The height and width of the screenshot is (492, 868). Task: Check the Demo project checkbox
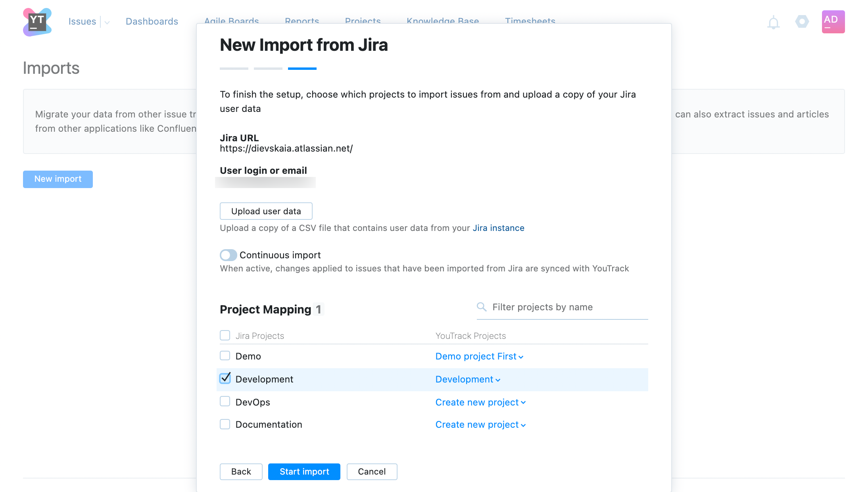tap(225, 356)
